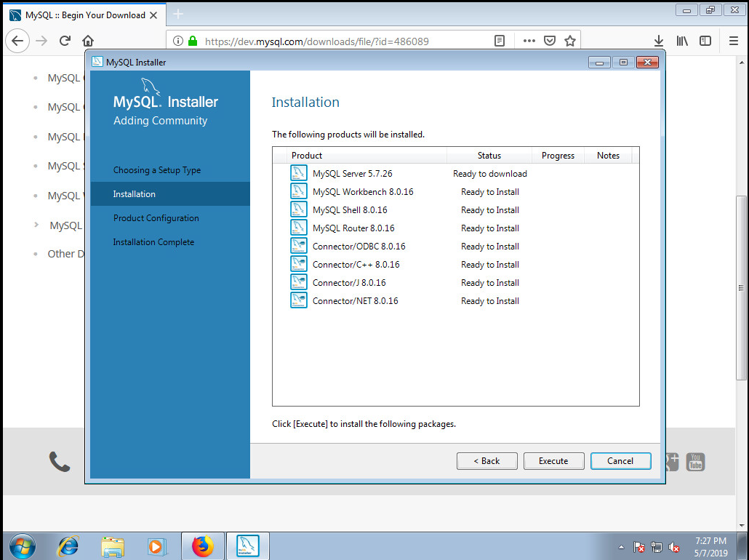Click the MySQL Router 8.0.16 product icon
Image resolution: width=749 pixels, height=560 pixels.
pos(299,228)
